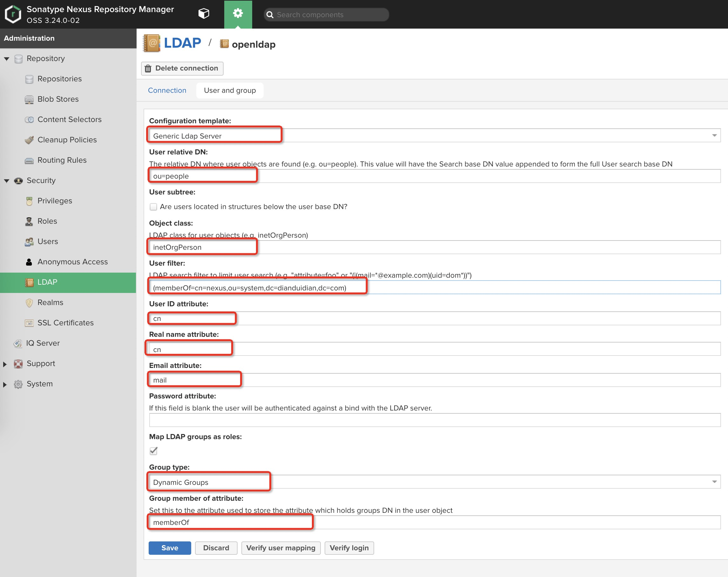
Task: Enable the User subtree checkbox
Action: click(153, 207)
